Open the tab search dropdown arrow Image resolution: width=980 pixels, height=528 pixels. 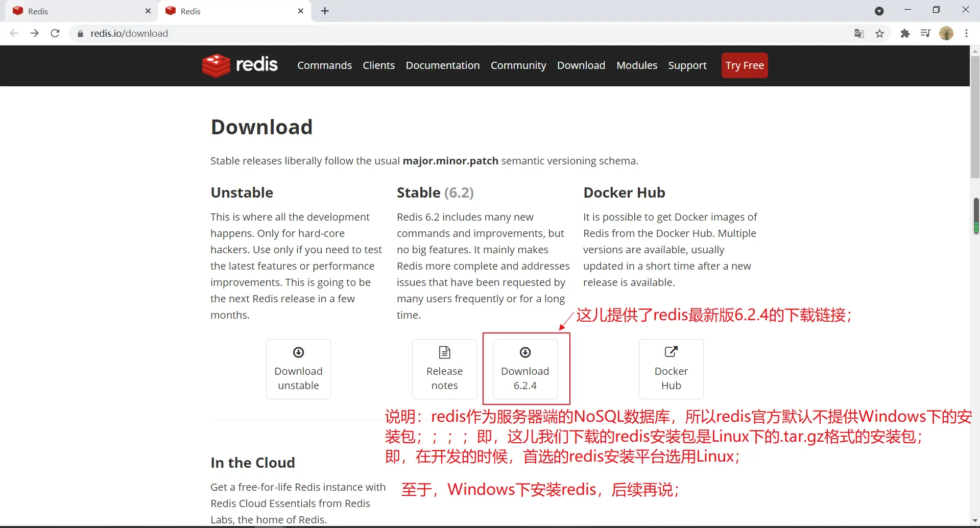[x=879, y=11]
